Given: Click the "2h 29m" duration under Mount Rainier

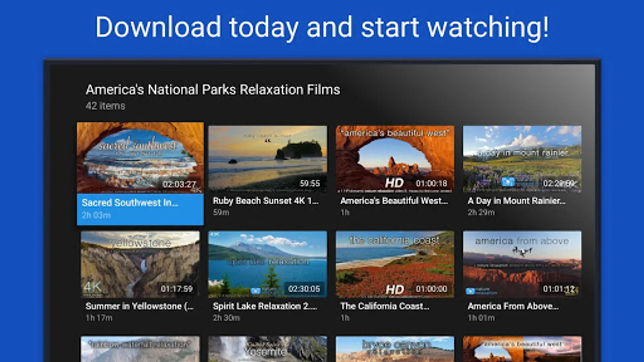Looking at the screenshot, I should pyautogui.click(x=481, y=212).
